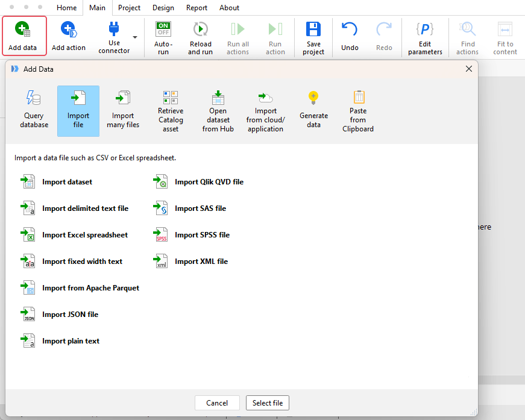Select the Main ribbon tab
525x420 pixels.
(x=97, y=8)
